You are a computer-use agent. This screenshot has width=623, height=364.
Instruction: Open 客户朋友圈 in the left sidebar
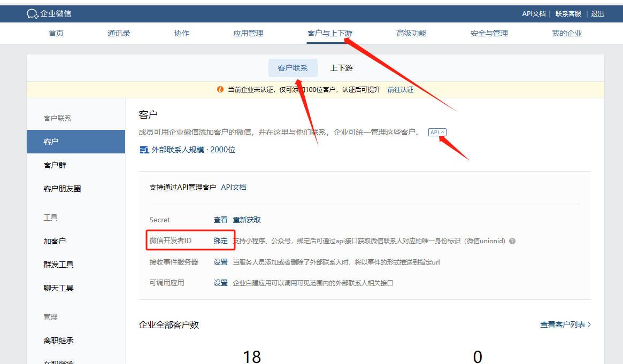click(62, 189)
